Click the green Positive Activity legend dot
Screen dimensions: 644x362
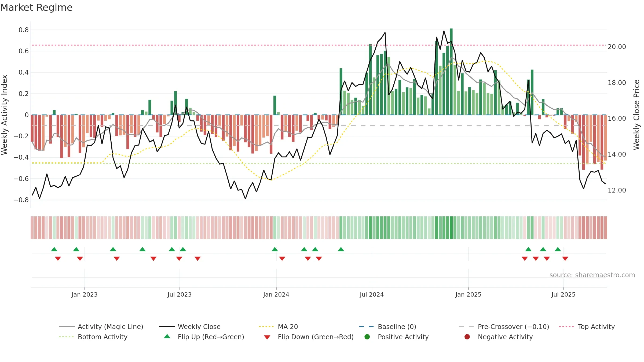[367, 337]
